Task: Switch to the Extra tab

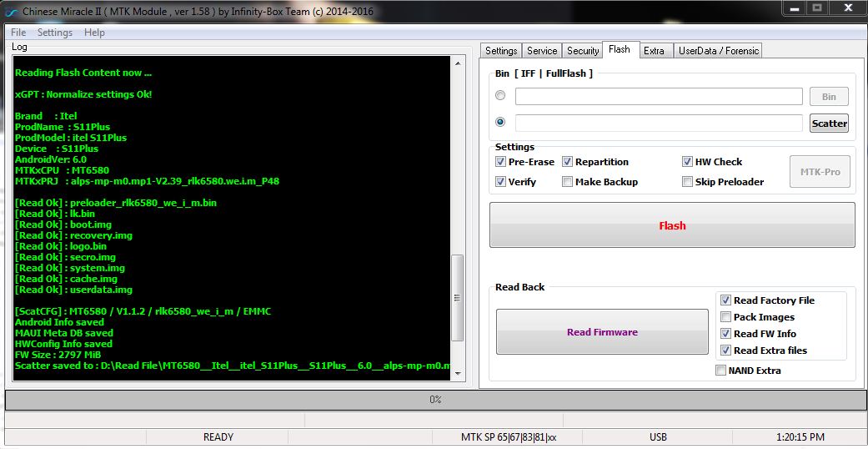Action: (x=654, y=50)
